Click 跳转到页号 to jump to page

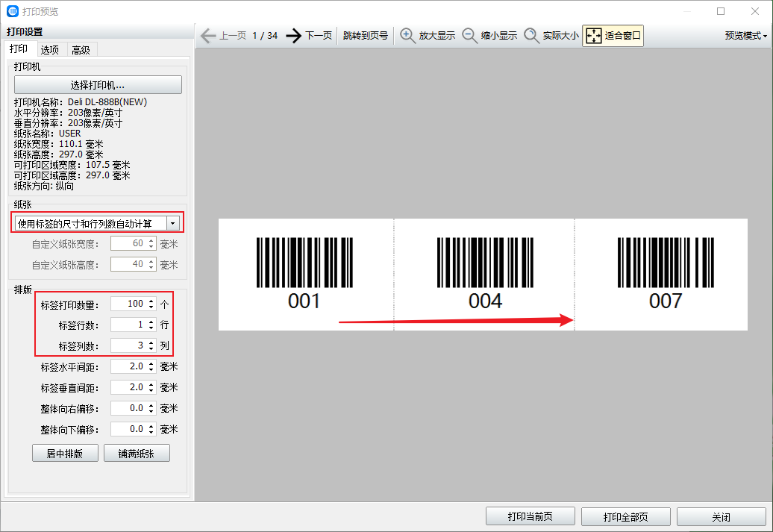tap(366, 36)
